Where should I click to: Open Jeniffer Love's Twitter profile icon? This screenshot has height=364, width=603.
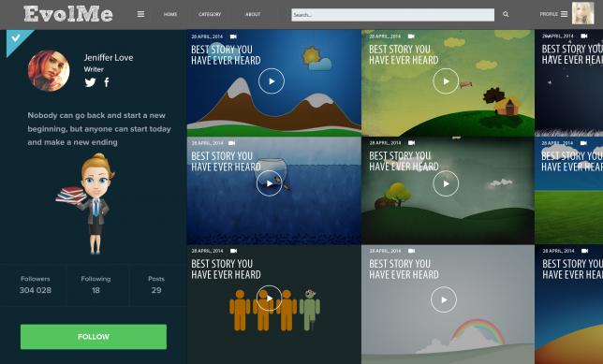click(91, 82)
